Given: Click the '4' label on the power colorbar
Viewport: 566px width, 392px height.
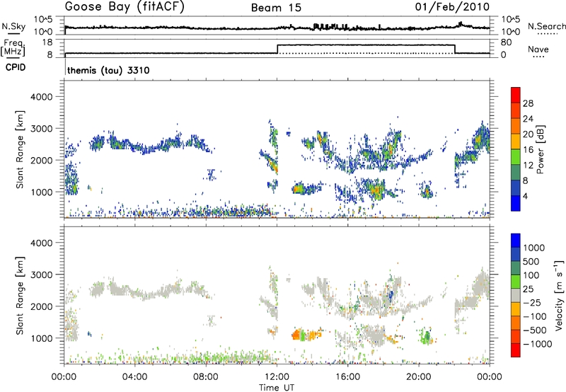Looking at the screenshot, I should [526, 196].
